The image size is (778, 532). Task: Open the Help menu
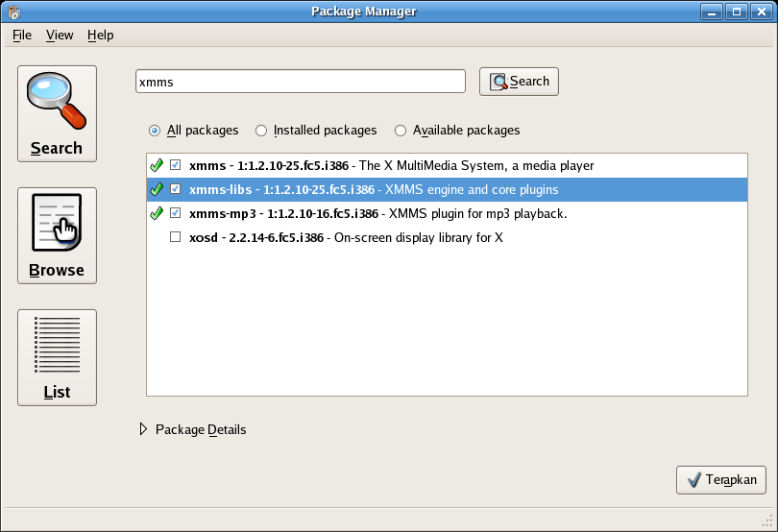coord(101,36)
